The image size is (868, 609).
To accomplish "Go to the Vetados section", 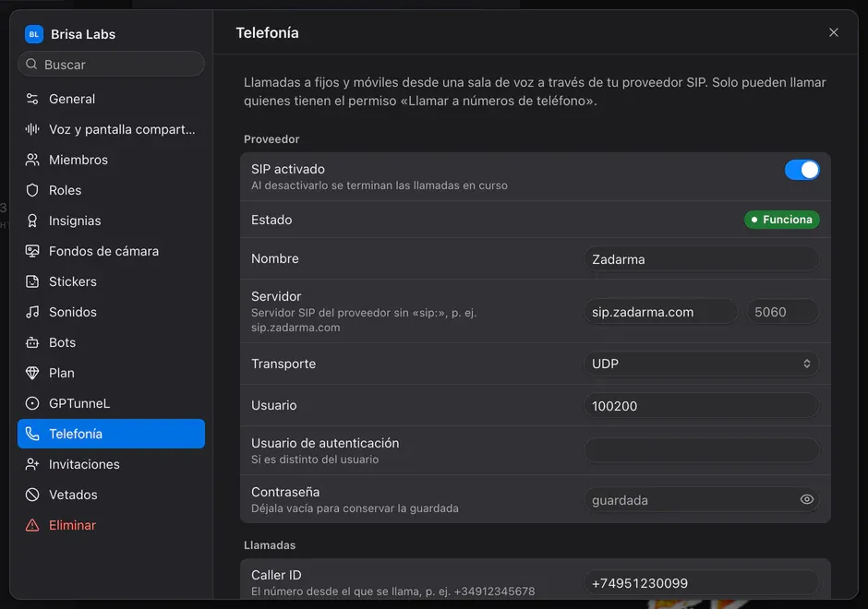I will pyautogui.click(x=111, y=495).
